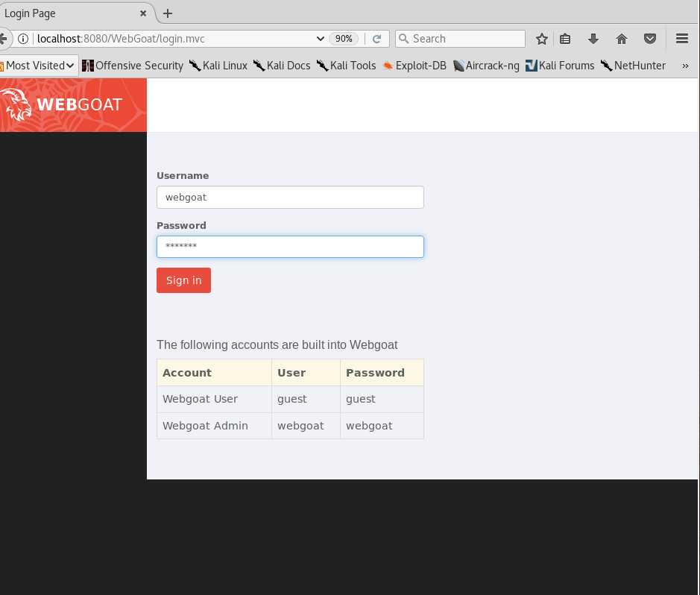
Task: Open the hamburger menu
Action: click(682, 39)
